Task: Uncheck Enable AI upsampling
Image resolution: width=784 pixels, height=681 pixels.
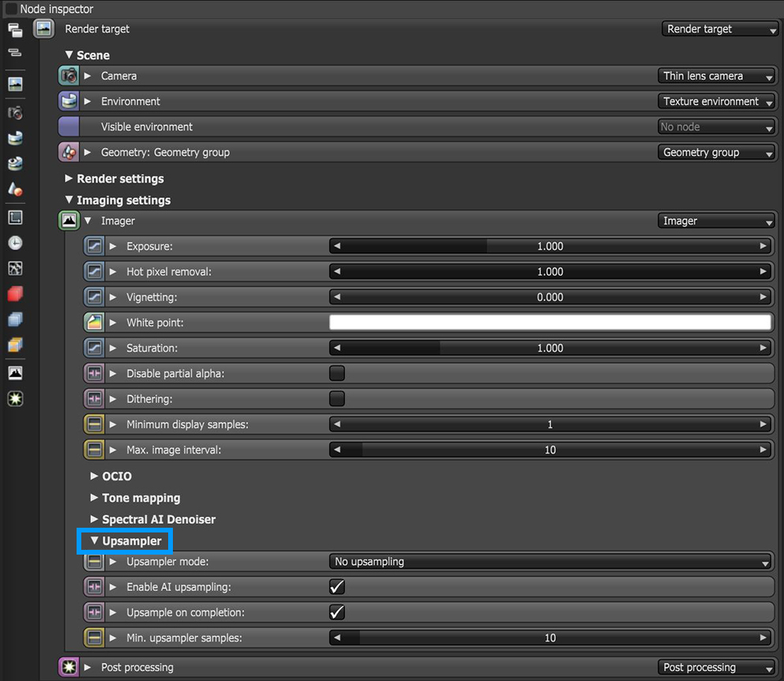Action: 337,587
